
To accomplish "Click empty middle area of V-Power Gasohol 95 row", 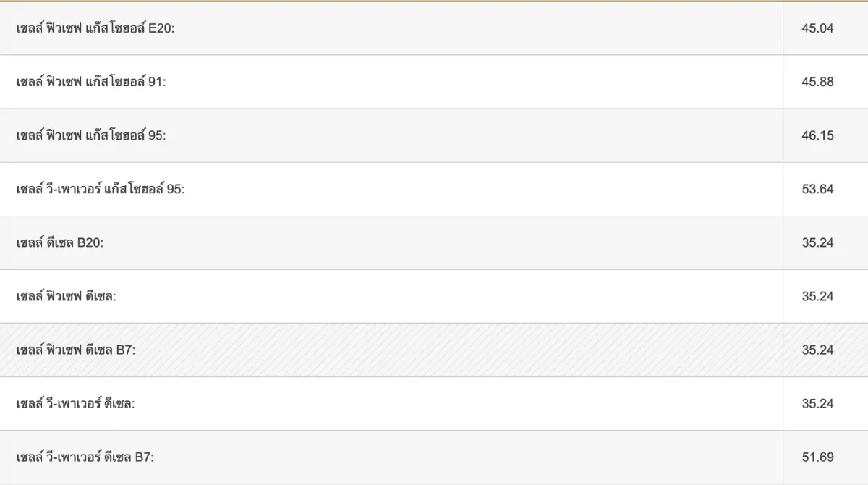I will (485, 189).
